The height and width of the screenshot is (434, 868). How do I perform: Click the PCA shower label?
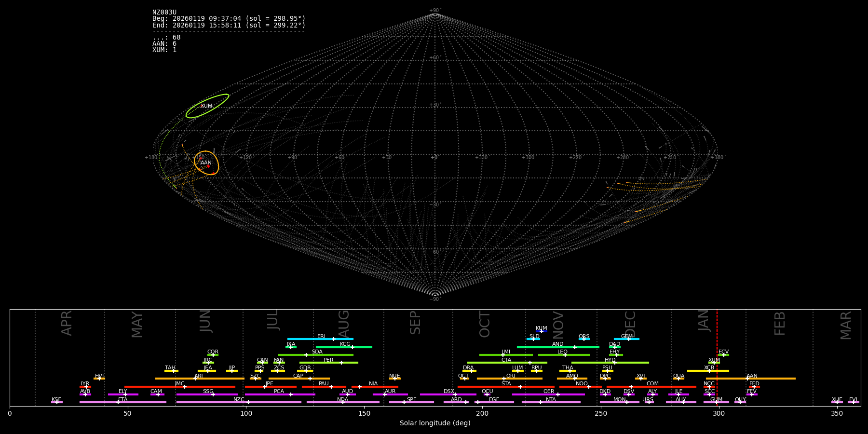279,392
